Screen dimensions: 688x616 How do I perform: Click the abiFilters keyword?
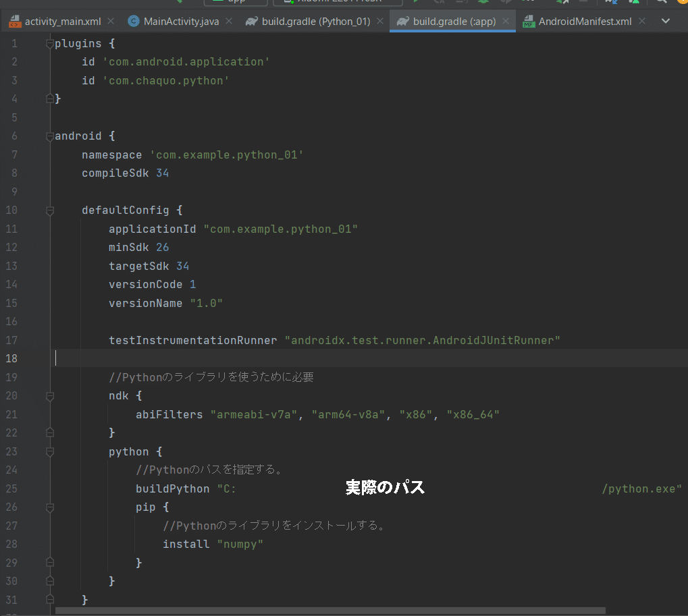click(x=169, y=414)
